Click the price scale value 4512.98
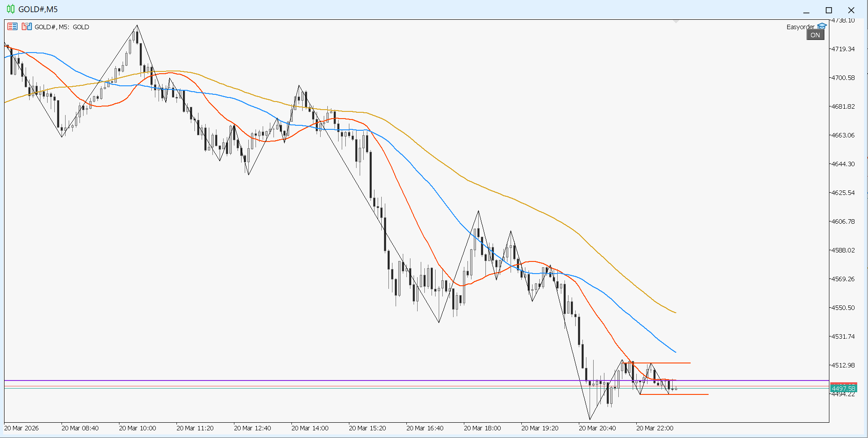This screenshot has height=438, width=868. (843, 365)
